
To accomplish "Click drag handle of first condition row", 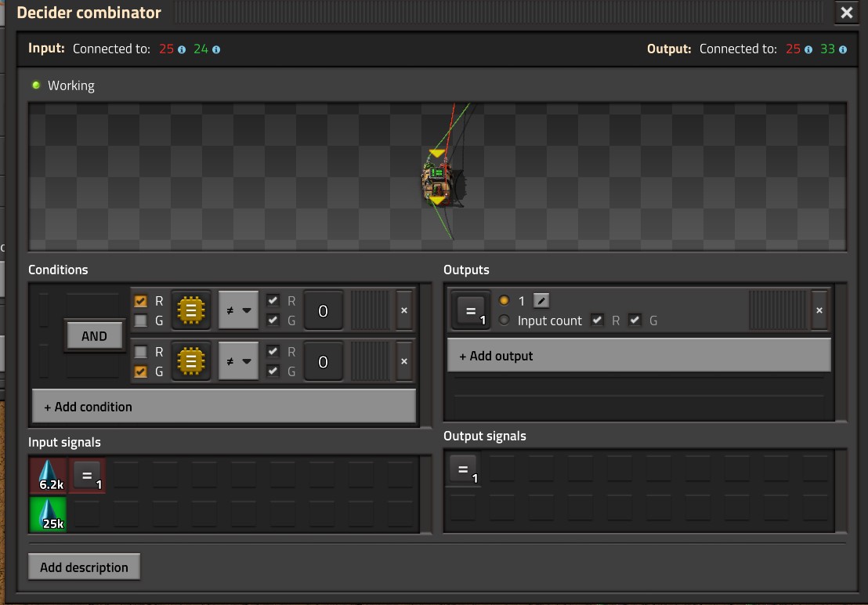I will click(x=371, y=310).
